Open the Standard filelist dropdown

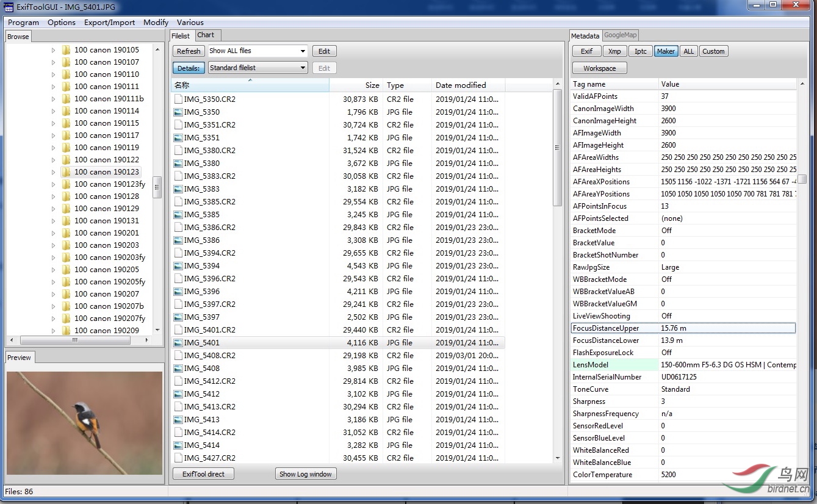click(257, 68)
